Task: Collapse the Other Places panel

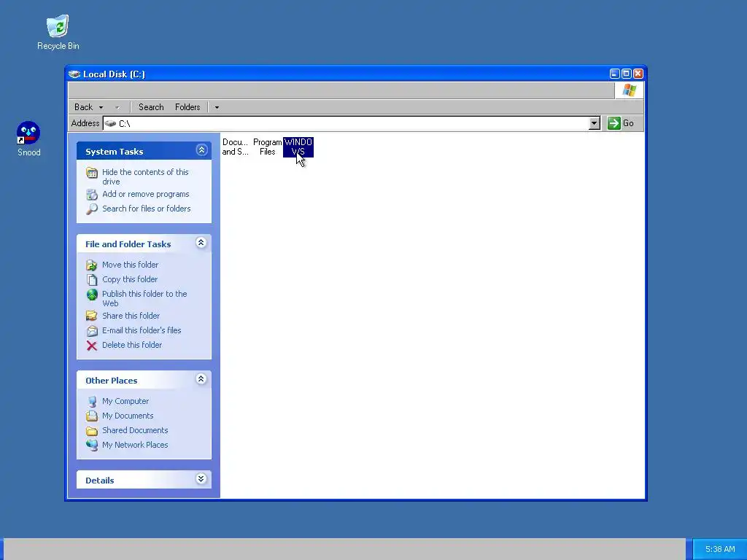Action: [x=201, y=379]
